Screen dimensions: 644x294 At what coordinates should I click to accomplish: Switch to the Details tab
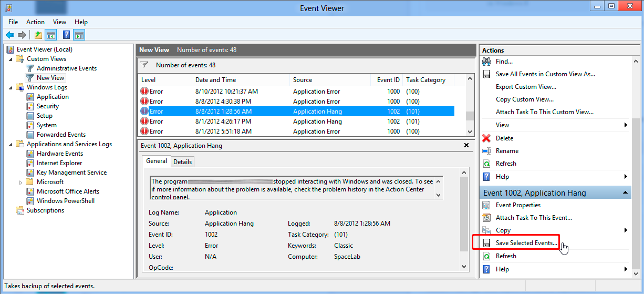pyautogui.click(x=182, y=161)
